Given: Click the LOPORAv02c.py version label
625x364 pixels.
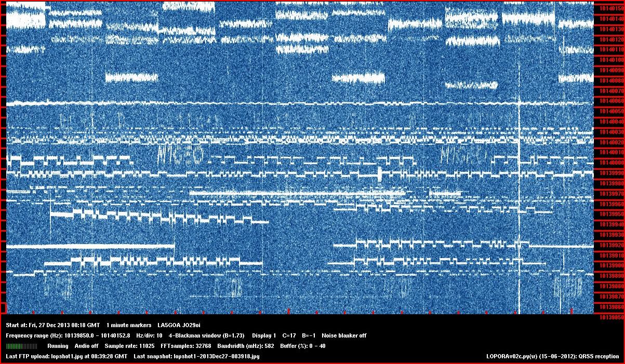Looking at the screenshot, I should click(x=552, y=356).
